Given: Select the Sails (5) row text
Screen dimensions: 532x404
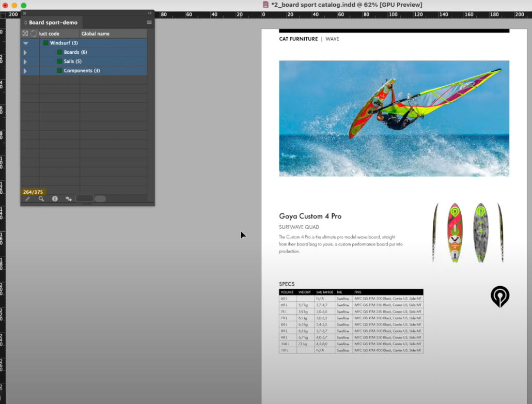Looking at the screenshot, I should point(73,61).
